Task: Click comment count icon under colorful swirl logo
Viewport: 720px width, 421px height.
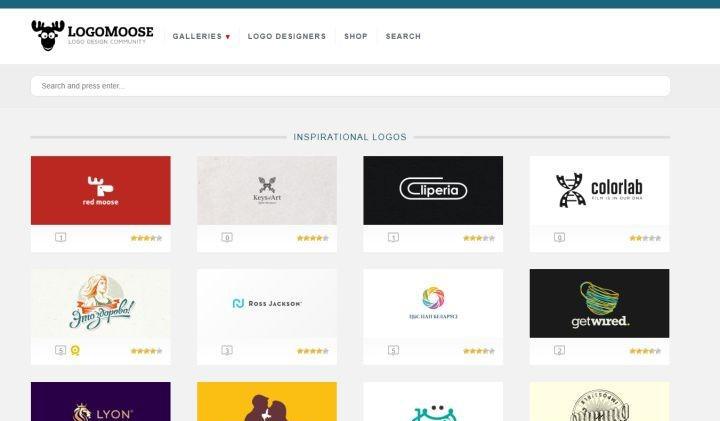Action: point(393,350)
